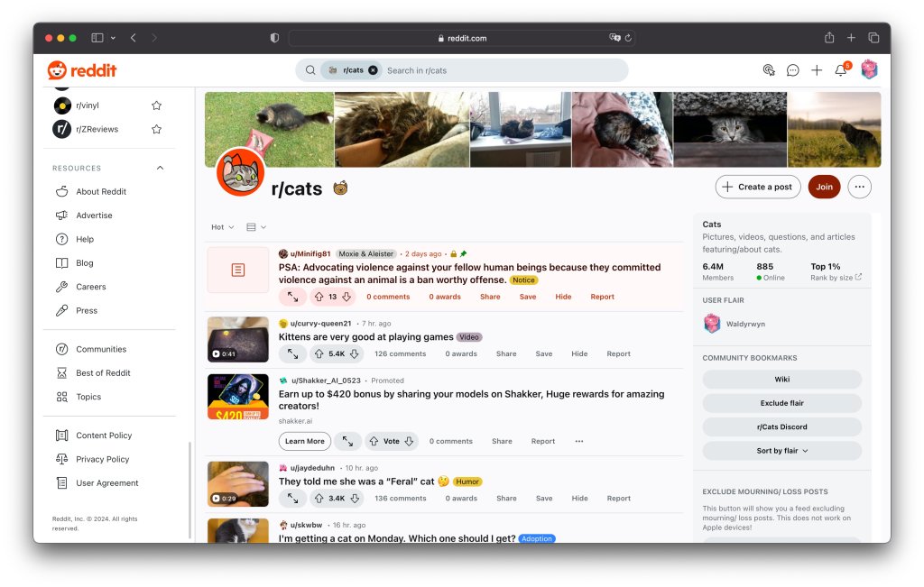Expand the Sort by flair dropdown

point(781,451)
